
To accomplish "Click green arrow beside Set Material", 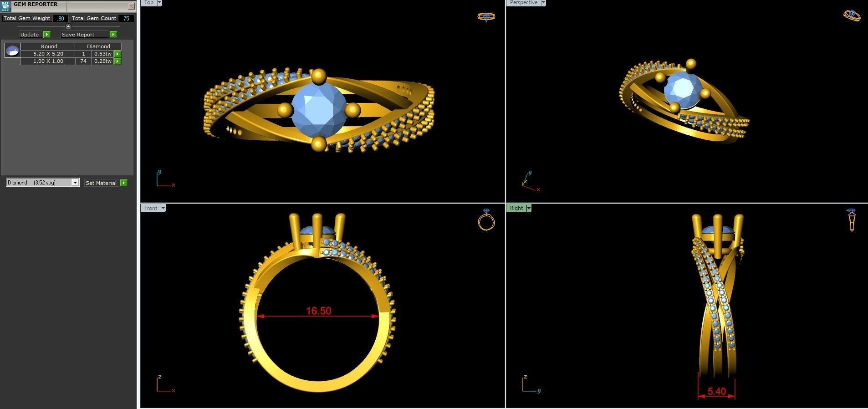I will click(124, 183).
